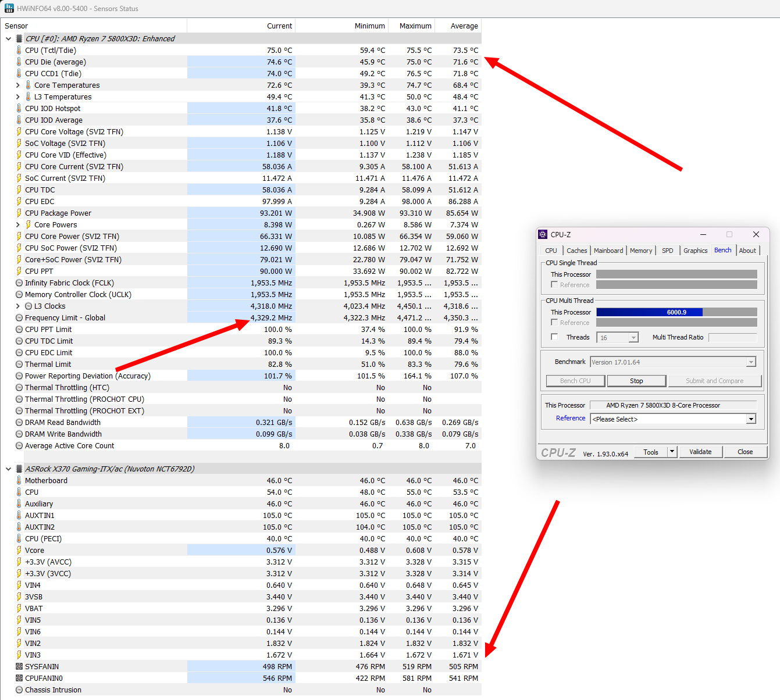Select the Graphics tab

point(696,251)
